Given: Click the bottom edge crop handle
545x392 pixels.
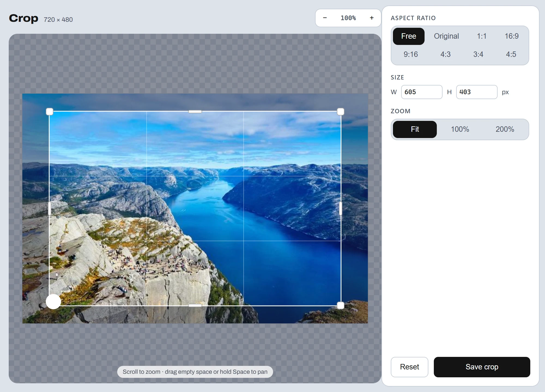Looking at the screenshot, I should coord(195,305).
